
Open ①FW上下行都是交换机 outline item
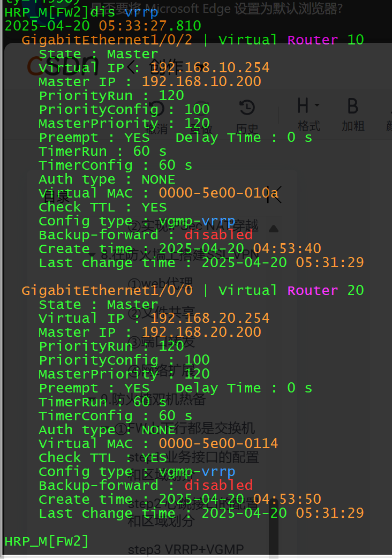(x=185, y=428)
